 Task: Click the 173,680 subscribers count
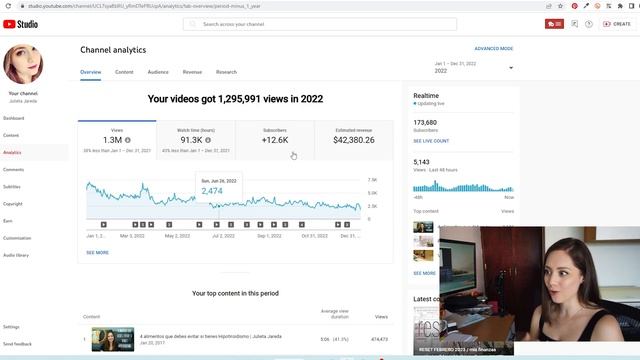(425, 122)
